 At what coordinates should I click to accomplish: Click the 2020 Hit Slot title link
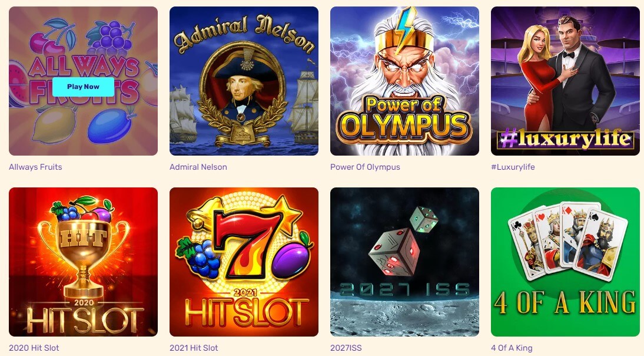(x=34, y=348)
